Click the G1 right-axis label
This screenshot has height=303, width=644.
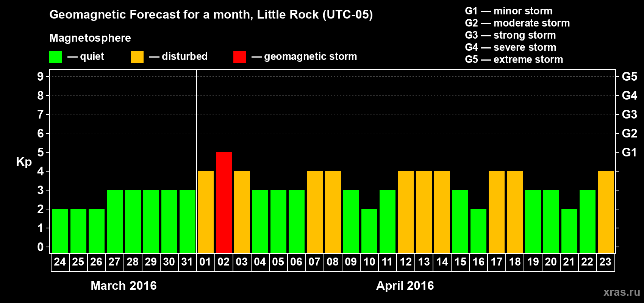pyautogui.click(x=630, y=152)
